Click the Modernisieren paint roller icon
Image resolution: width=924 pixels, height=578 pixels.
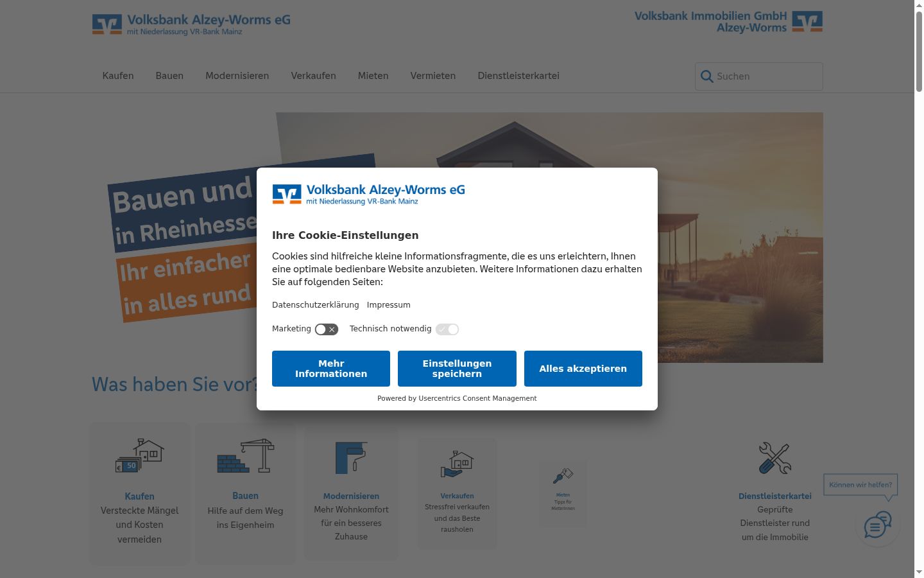pyautogui.click(x=351, y=457)
